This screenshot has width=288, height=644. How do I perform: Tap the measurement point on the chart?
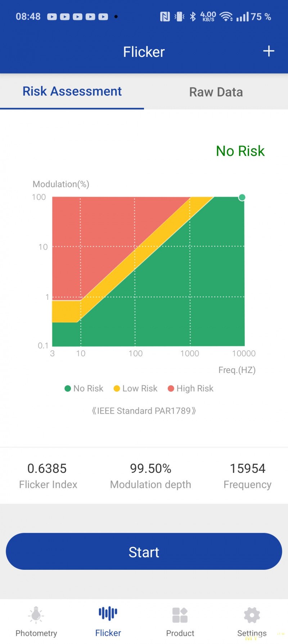242,197
